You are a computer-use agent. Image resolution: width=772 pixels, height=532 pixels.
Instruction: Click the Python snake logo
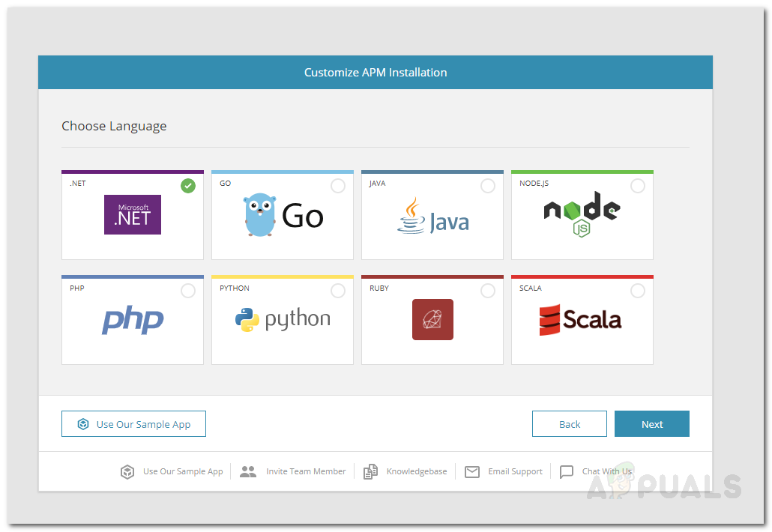(x=247, y=320)
